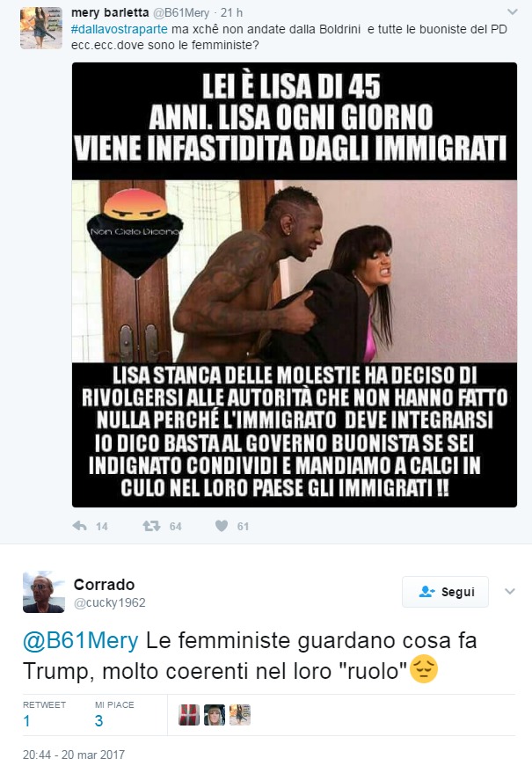Expand the chevron menu on mery barletta's tweet
This screenshot has width=532, height=773.
coord(513,11)
